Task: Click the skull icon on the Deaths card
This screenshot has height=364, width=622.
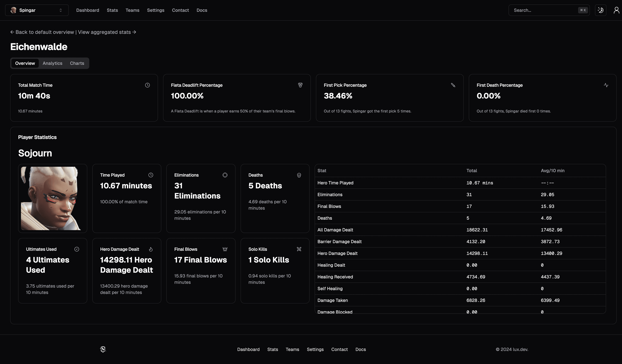Action: click(299, 175)
